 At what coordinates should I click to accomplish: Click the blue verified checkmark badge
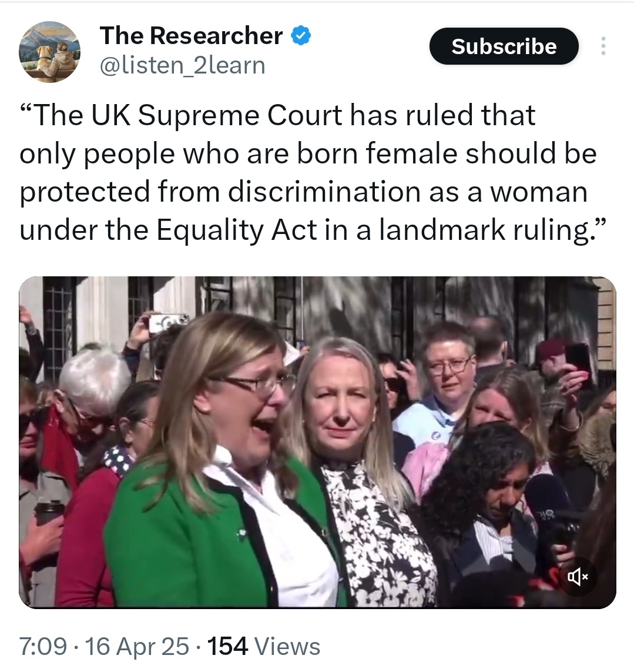tap(301, 36)
